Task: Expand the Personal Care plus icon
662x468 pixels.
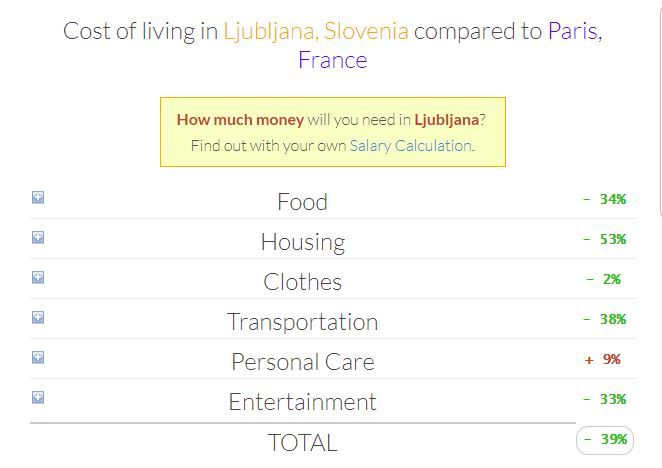Action: [38, 357]
